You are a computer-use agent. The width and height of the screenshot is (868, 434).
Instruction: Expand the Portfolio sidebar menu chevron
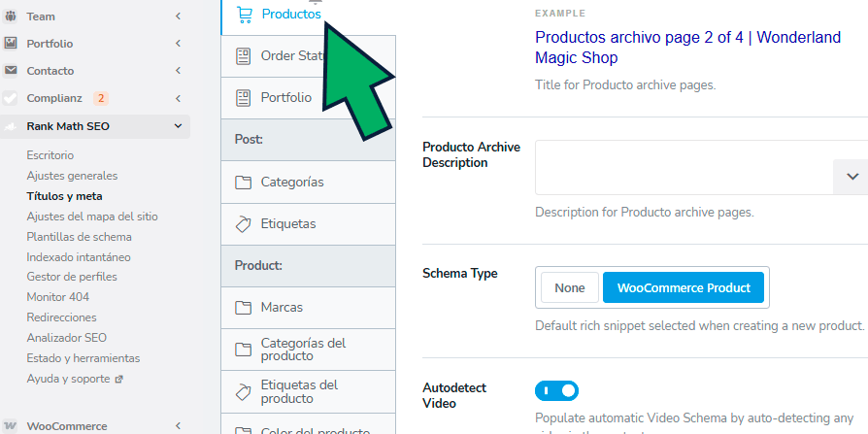pos(179,43)
